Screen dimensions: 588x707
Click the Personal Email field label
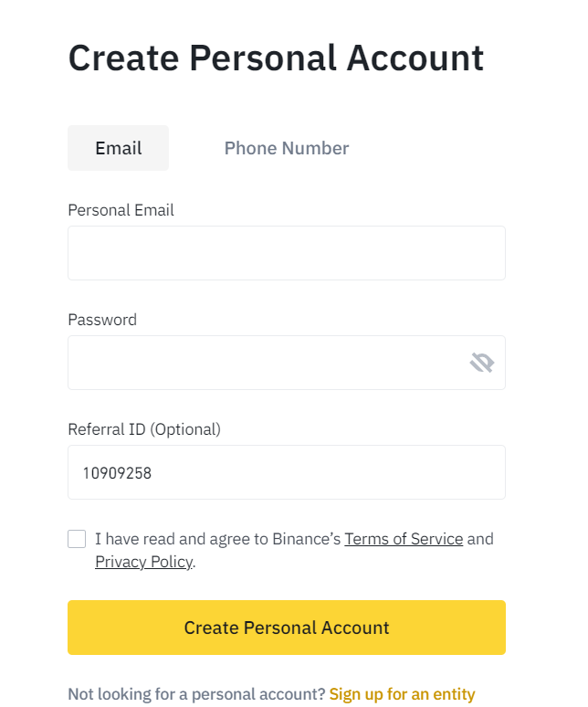(121, 210)
